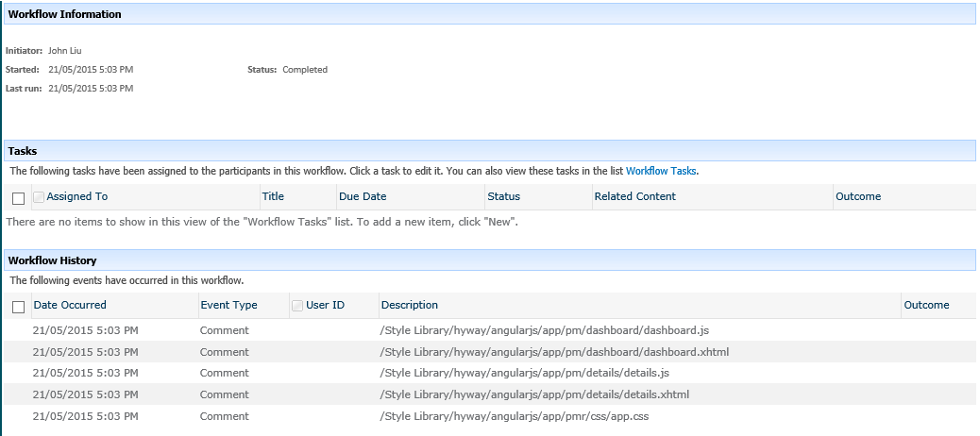The height and width of the screenshot is (436, 980).
Task: Sort tasks by the Title column
Action: 273,196
